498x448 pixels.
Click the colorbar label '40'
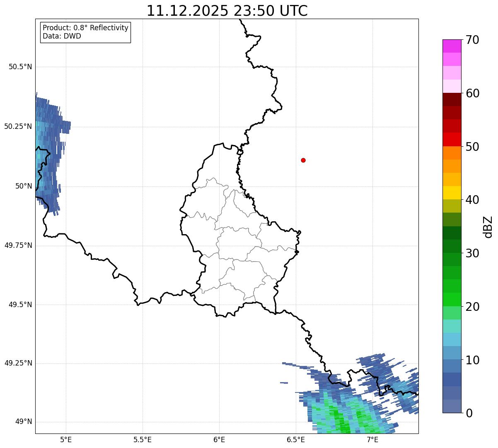coord(473,200)
